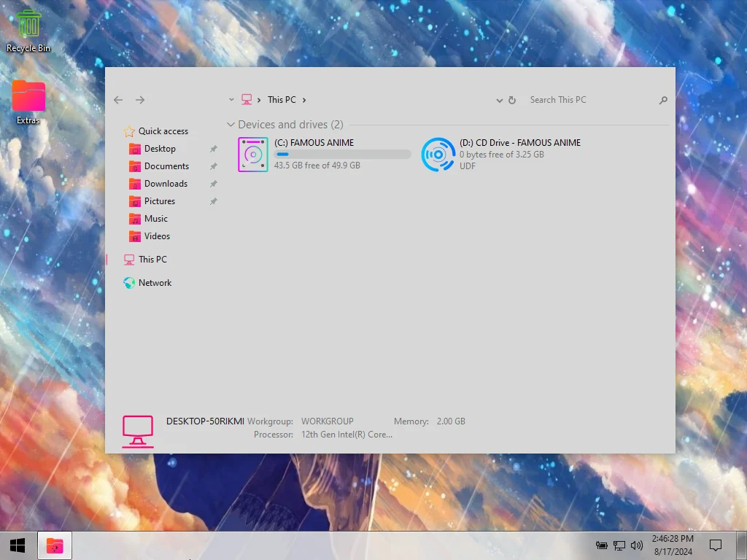Toggle the pin next to Downloads
This screenshot has width=747, height=560.
tap(214, 184)
